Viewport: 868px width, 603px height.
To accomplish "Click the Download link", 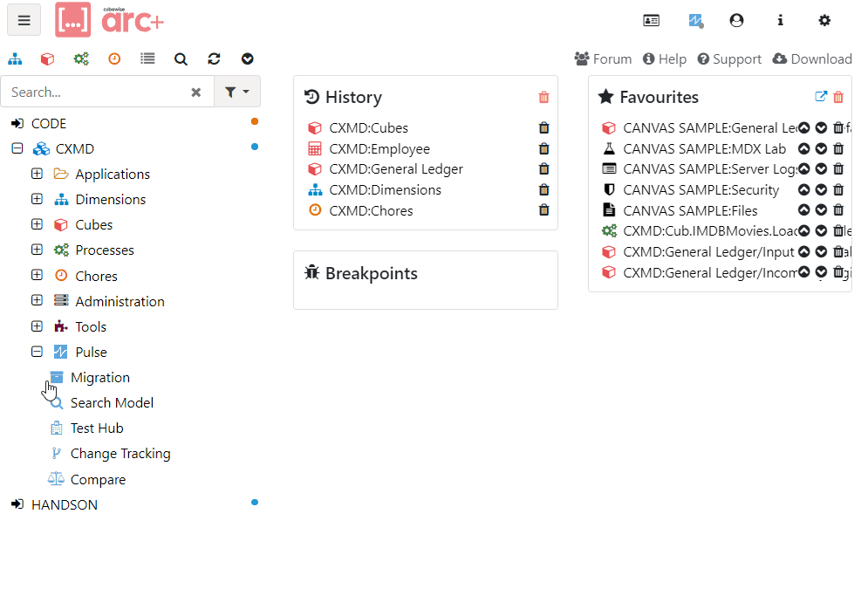I will (811, 59).
